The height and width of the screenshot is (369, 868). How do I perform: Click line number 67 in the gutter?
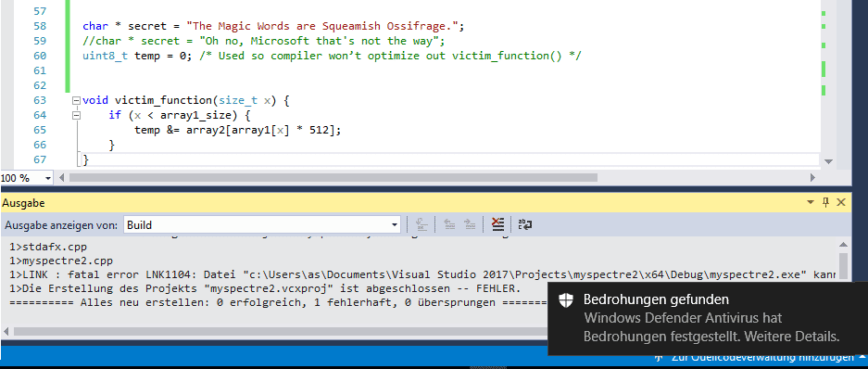[40, 160]
